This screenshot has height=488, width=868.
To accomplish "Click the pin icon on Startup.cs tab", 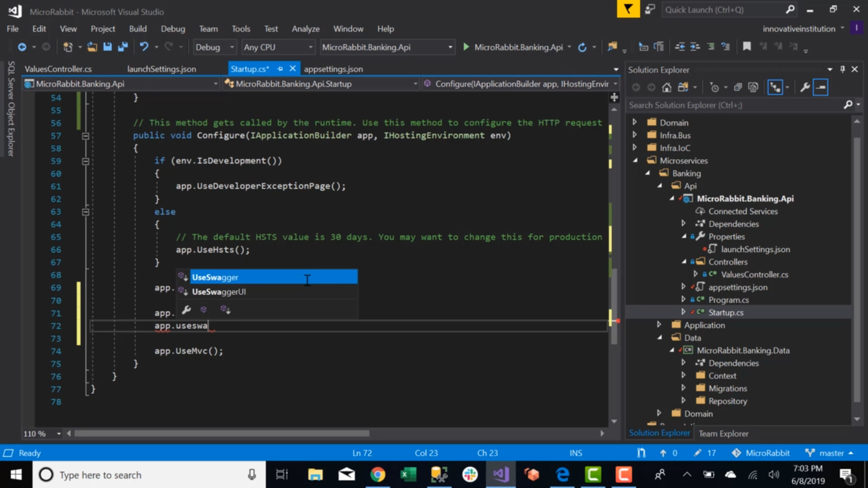I will [x=280, y=69].
